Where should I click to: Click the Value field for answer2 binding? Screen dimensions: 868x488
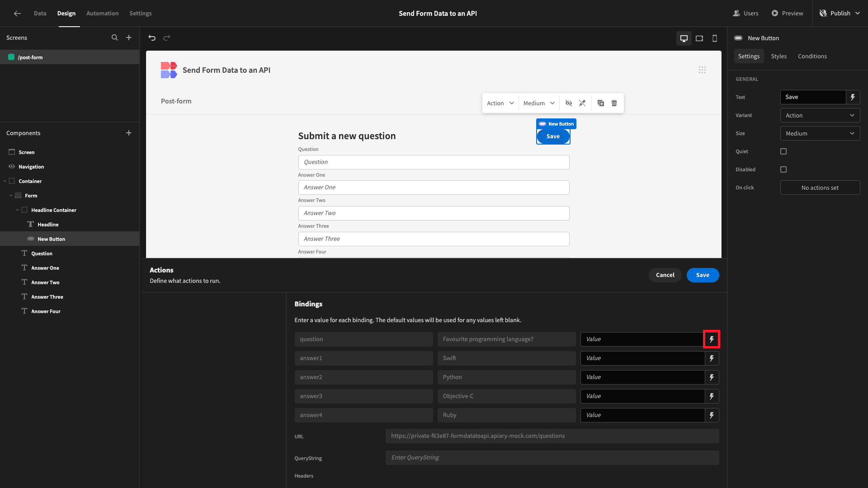pyautogui.click(x=642, y=377)
